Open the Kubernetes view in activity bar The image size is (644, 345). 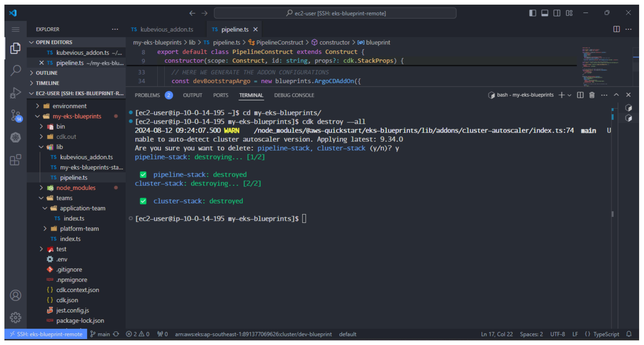click(15, 137)
